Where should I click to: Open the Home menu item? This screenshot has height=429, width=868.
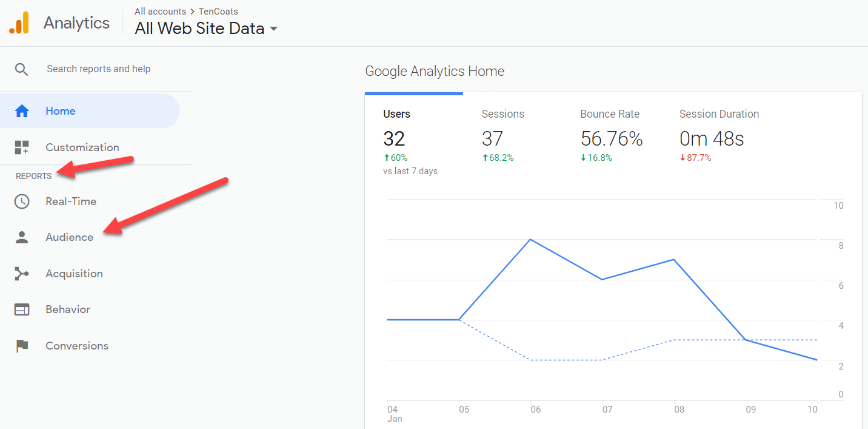(x=90, y=111)
